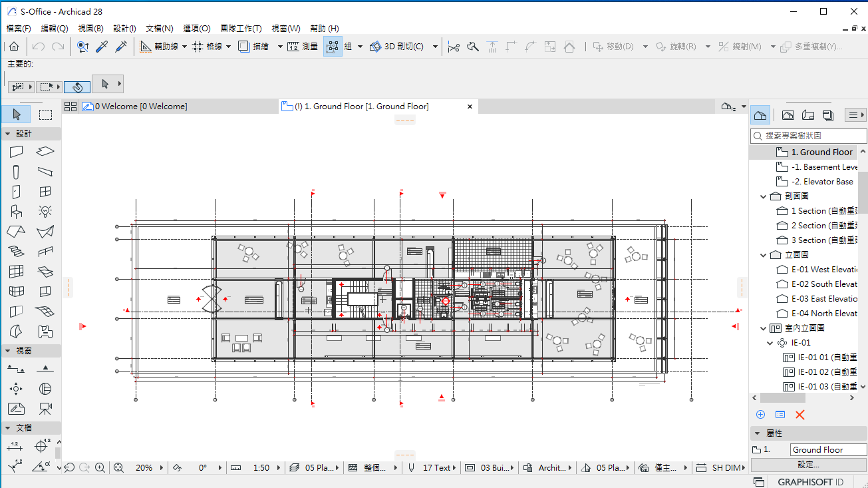This screenshot has width=868, height=488.
Task: Choose the Wall tool
Action: pyautogui.click(x=16, y=152)
